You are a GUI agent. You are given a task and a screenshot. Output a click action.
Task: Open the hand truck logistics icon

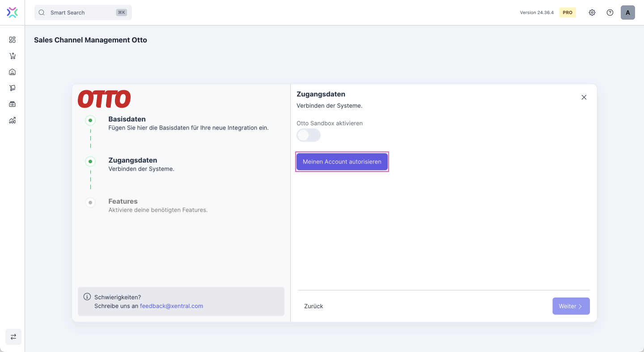(x=13, y=88)
